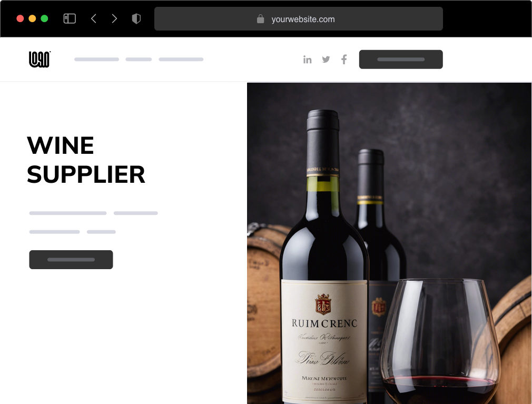Viewport: 532px width, 404px height.
Task: Click the green maximize window button
Action: pos(44,18)
